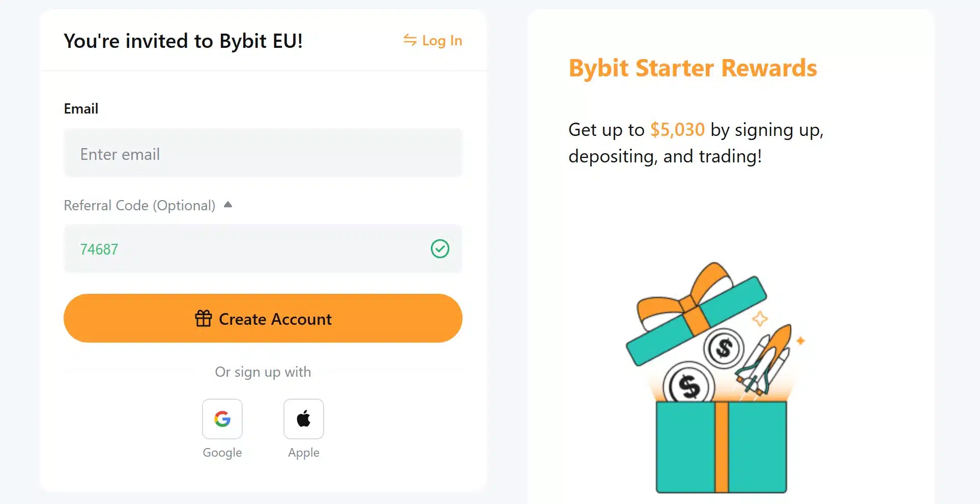This screenshot has height=504, width=980.
Task: Click the Bybit Starter Rewards heading
Action: tap(692, 67)
